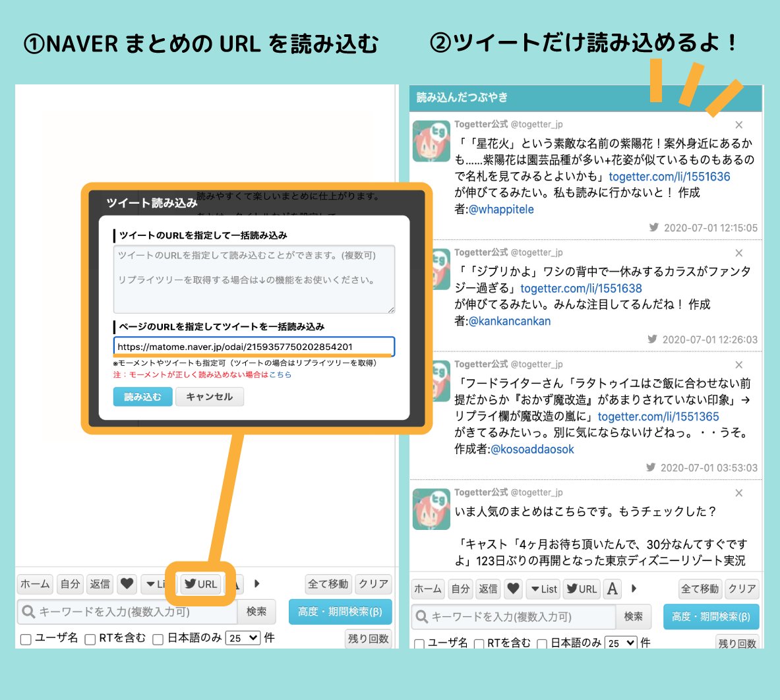This screenshot has height=700, width=780.
Task: Switch to 自分 tab in right toolbar
Action: [x=460, y=589]
